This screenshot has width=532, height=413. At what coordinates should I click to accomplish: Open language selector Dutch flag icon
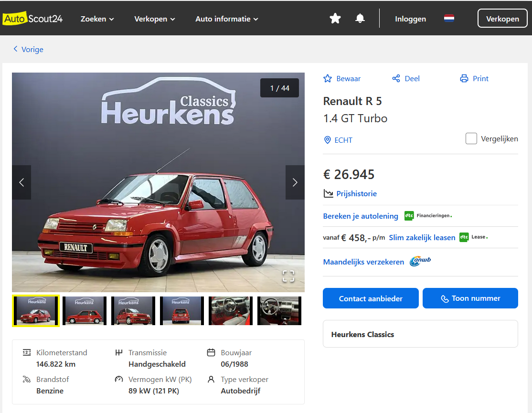449,19
